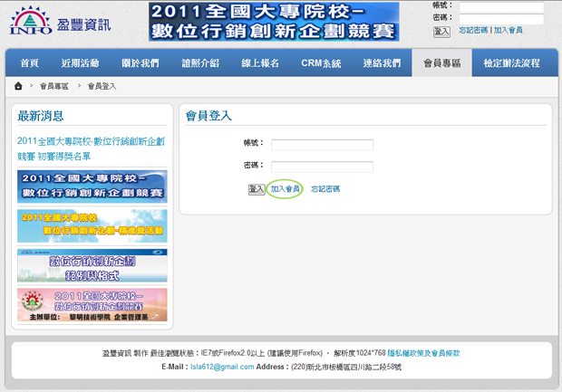The width and height of the screenshot is (562, 392).
Task: Open the 範例與格式 sidebar banner
Action: (92, 265)
